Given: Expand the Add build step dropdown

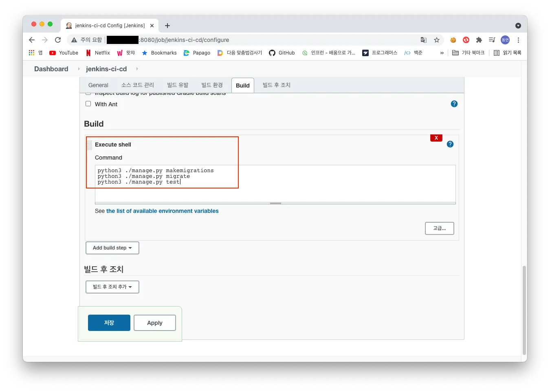Looking at the screenshot, I should tap(112, 248).
